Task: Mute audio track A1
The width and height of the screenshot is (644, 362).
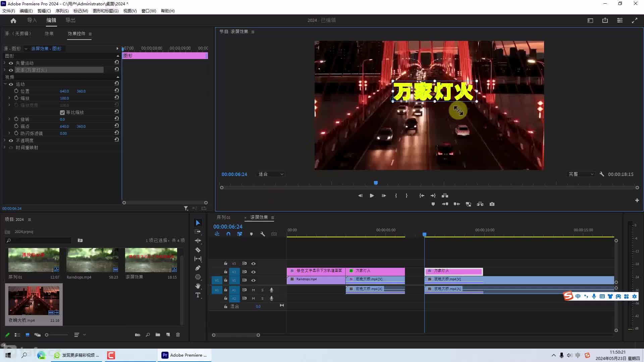Action: coord(253,290)
